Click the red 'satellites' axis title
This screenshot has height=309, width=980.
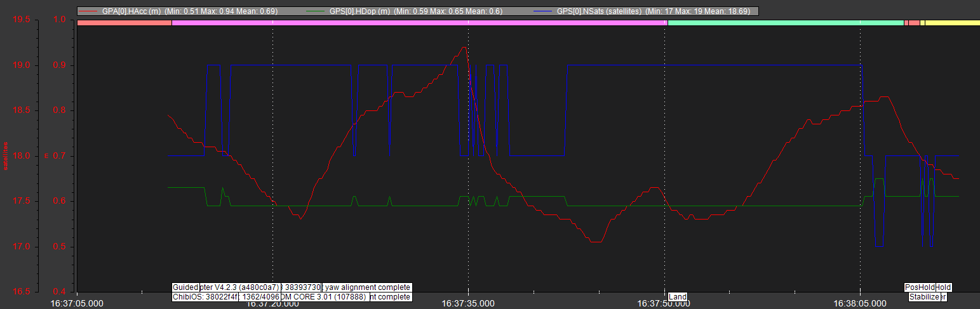pyautogui.click(x=6, y=156)
